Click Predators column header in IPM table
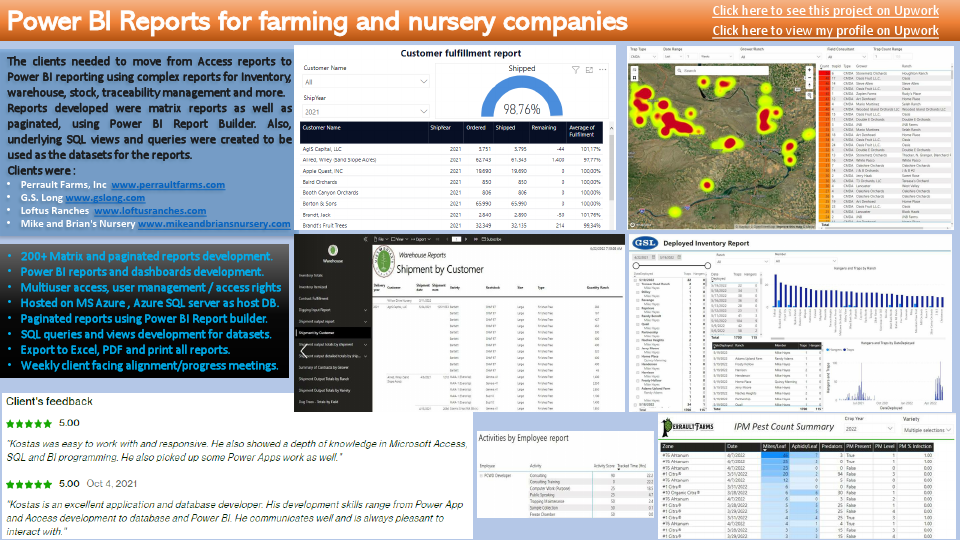This screenshot has width=960, height=540. tap(831, 446)
